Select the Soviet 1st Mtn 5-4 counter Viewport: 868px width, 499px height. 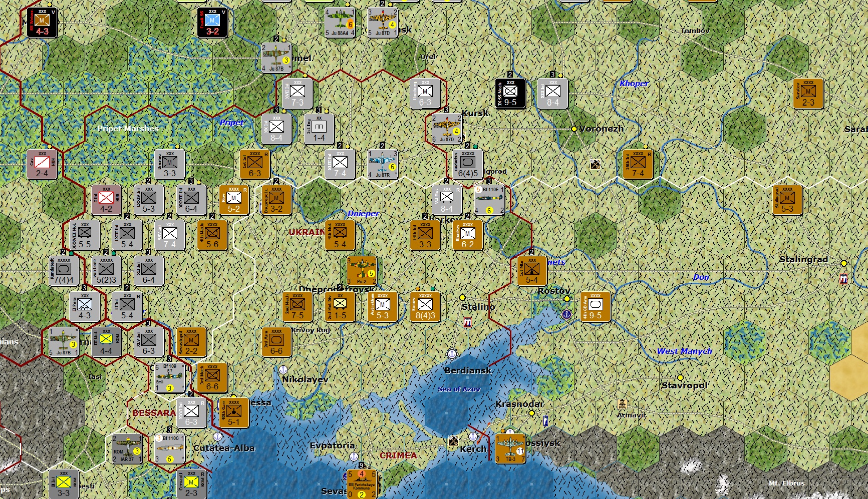click(x=532, y=271)
